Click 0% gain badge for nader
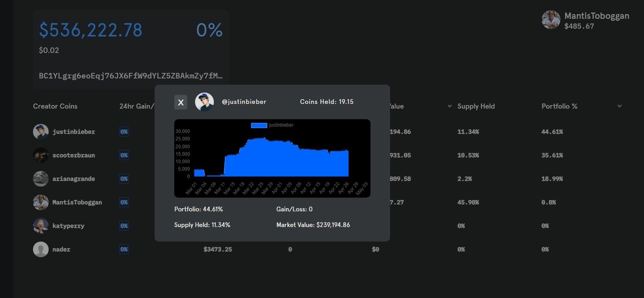This screenshot has width=644, height=298. coord(124,249)
